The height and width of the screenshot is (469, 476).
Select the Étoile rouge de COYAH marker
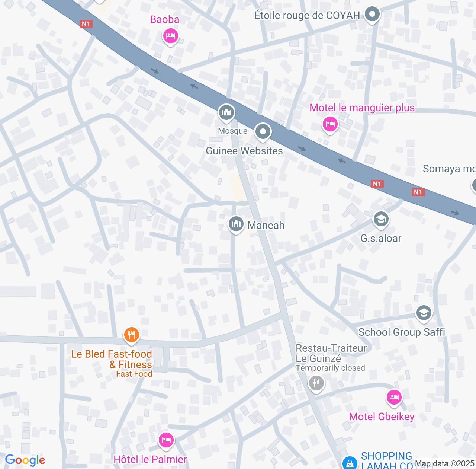(x=372, y=15)
